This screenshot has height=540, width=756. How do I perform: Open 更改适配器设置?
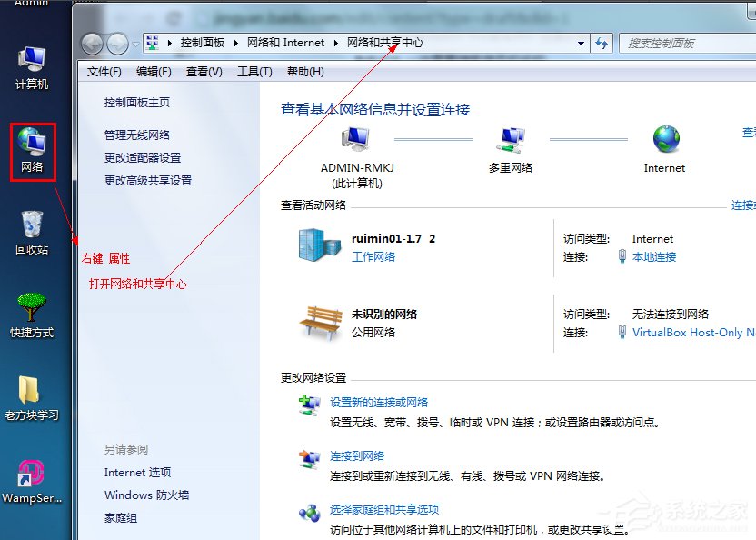pos(150,156)
